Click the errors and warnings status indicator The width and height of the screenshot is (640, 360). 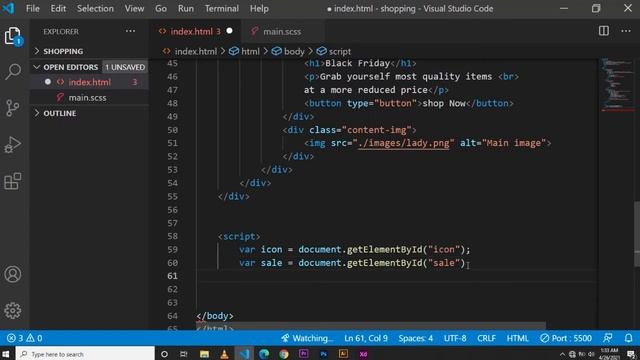pyautogui.click(x=24, y=338)
